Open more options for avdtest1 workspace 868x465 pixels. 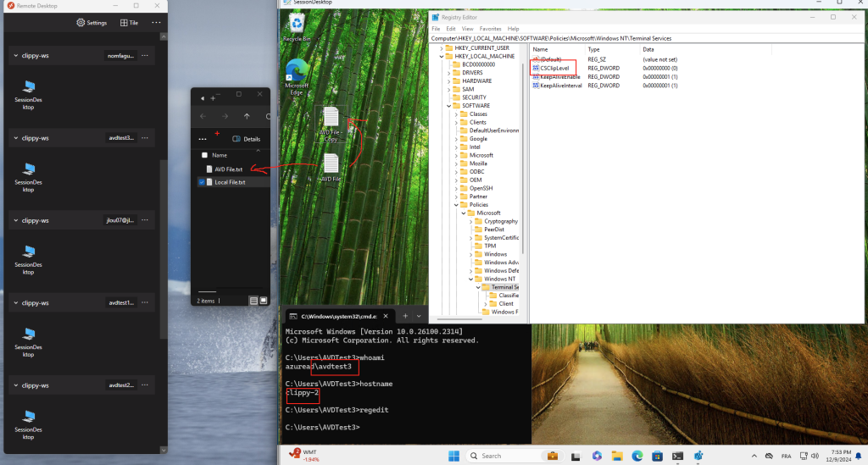[145, 302]
